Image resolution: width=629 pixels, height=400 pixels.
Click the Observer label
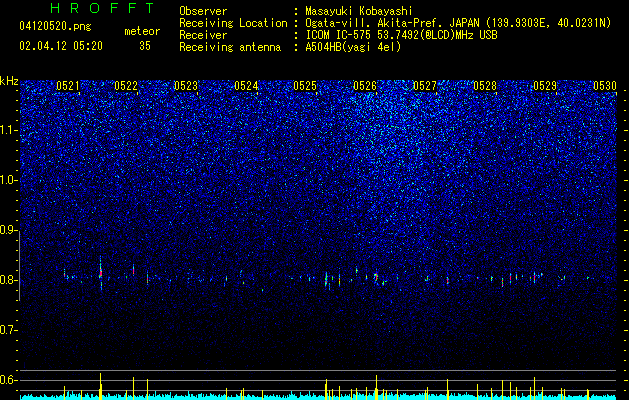(x=203, y=11)
